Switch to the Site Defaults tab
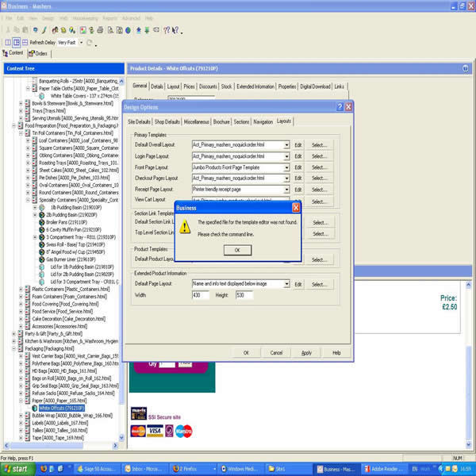Screen dimensions: 476x476 tap(138, 122)
